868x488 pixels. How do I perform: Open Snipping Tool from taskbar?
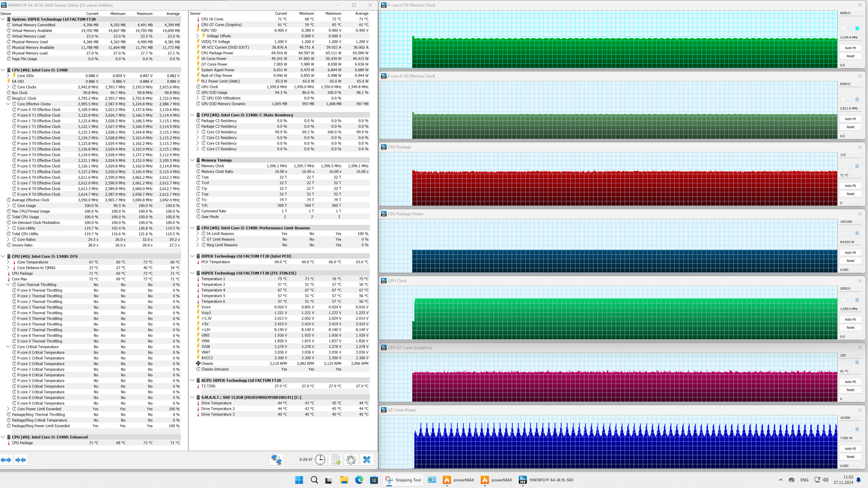click(403, 480)
